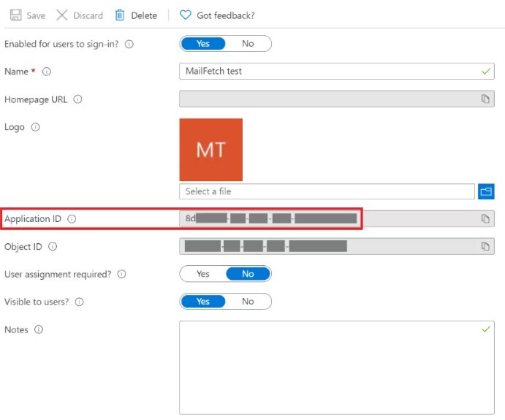Click the Discard X icon
505x420 pixels.
(62, 15)
